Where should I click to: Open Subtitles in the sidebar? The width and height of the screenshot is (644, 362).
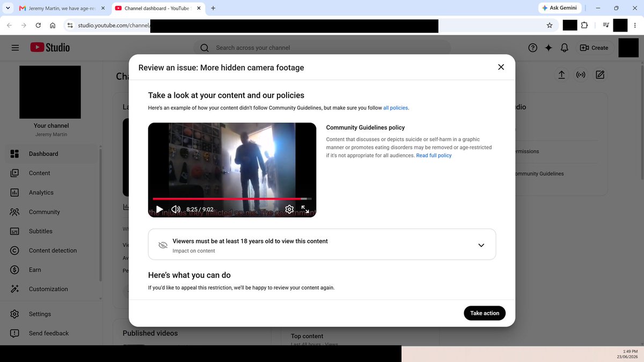tap(51, 231)
